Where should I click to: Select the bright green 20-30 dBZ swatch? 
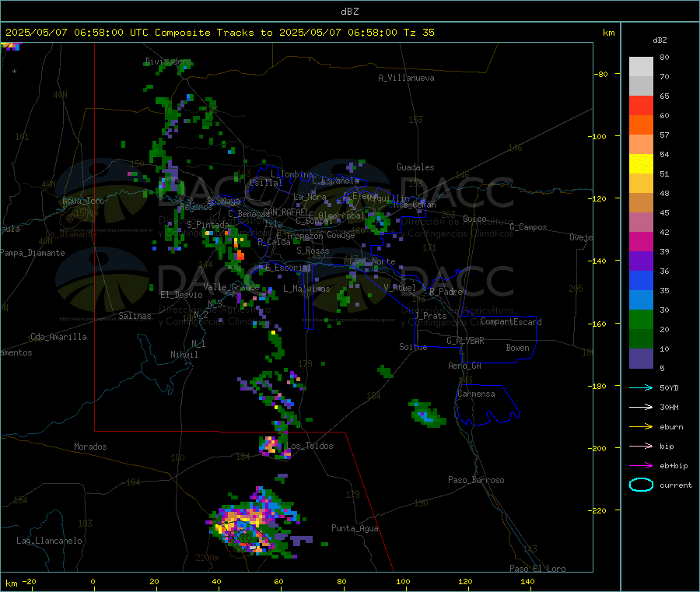pos(641,319)
